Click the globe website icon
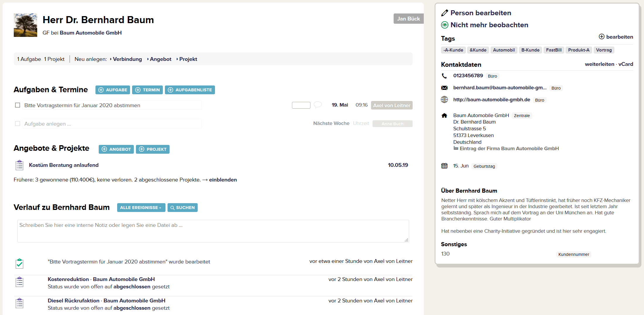The width and height of the screenshot is (644, 315). tap(444, 100)
